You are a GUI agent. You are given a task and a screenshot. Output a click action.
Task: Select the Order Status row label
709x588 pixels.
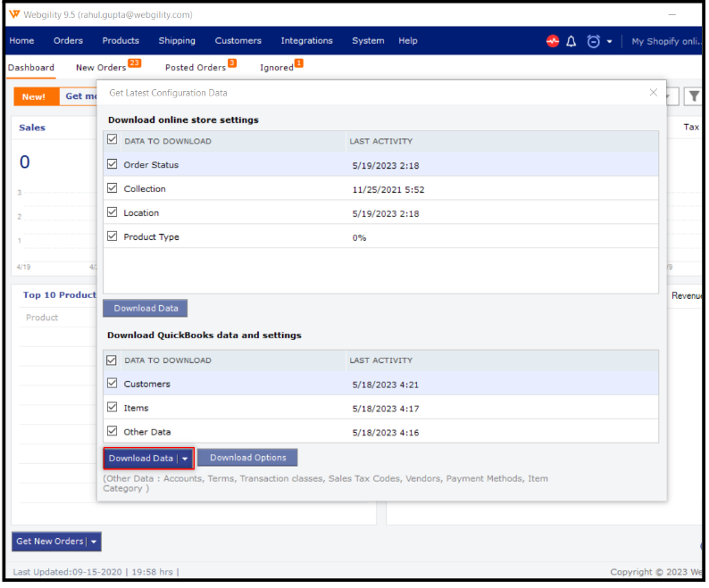point(152,165)
